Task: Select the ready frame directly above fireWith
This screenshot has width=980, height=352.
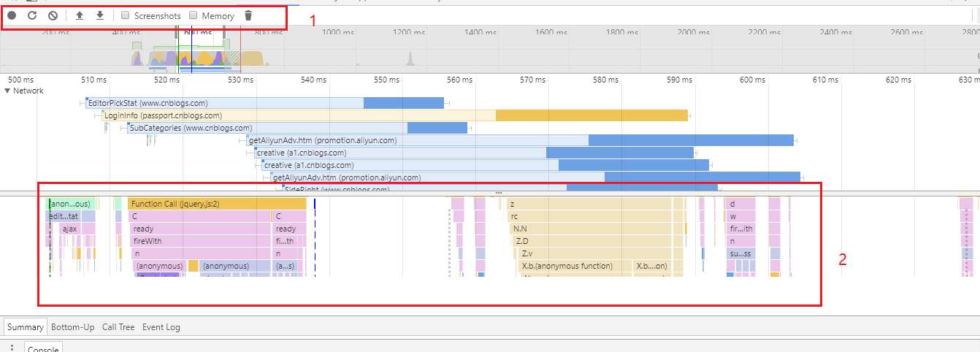Action: [x=200, y=229]
